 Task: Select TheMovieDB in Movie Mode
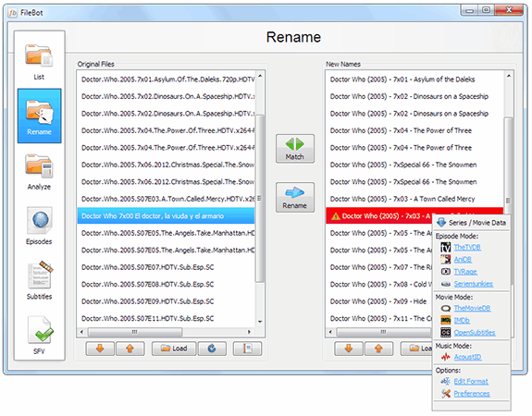click(x=472, y=308)
